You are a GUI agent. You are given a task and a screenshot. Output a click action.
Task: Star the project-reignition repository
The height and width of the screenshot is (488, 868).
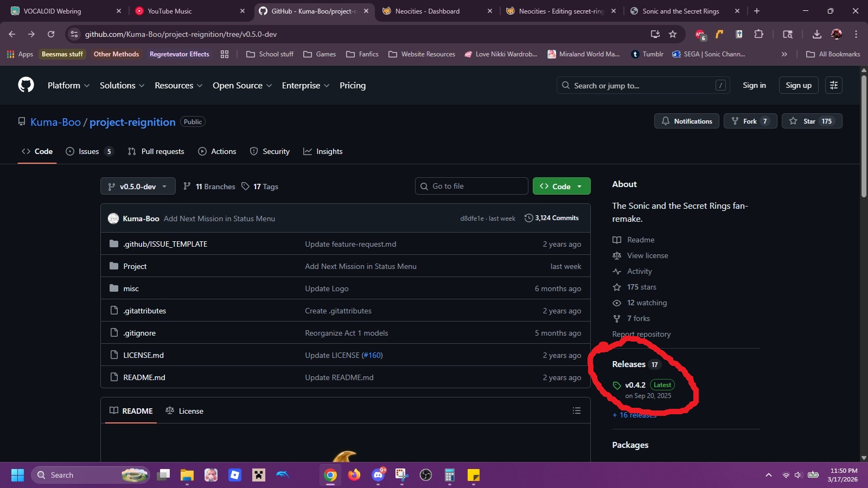812,121
